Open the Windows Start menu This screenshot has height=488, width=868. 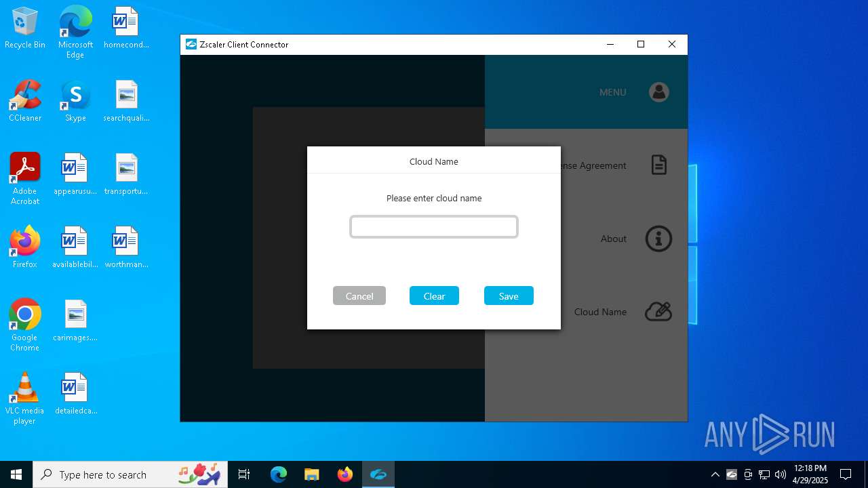click(x=16, y=474)
